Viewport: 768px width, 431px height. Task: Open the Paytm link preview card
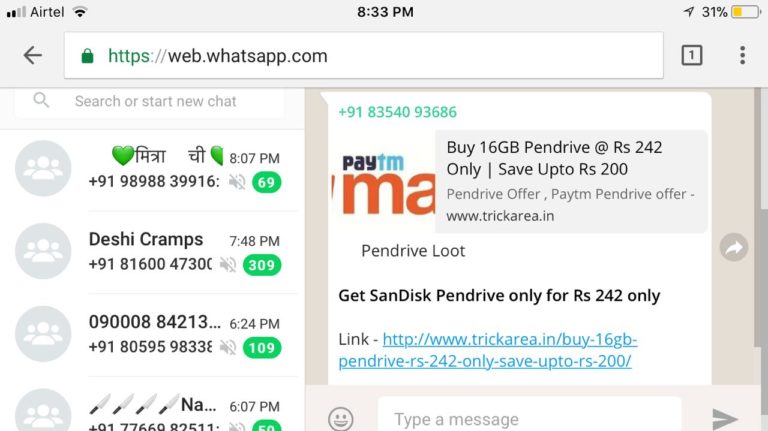(x=519, y=182)
